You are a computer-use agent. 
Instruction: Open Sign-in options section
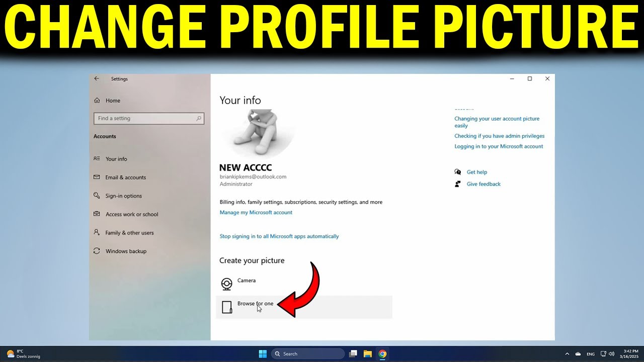(123, 196)
